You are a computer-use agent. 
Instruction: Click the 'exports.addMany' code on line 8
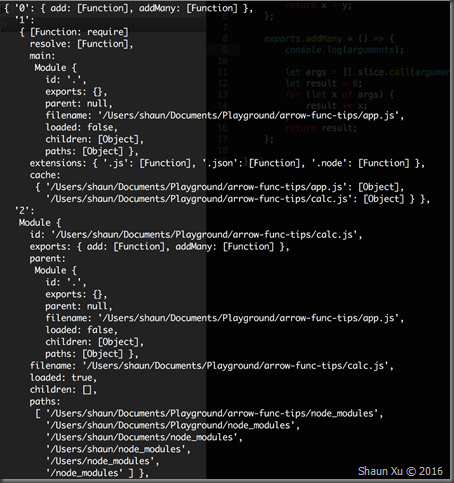303,39
